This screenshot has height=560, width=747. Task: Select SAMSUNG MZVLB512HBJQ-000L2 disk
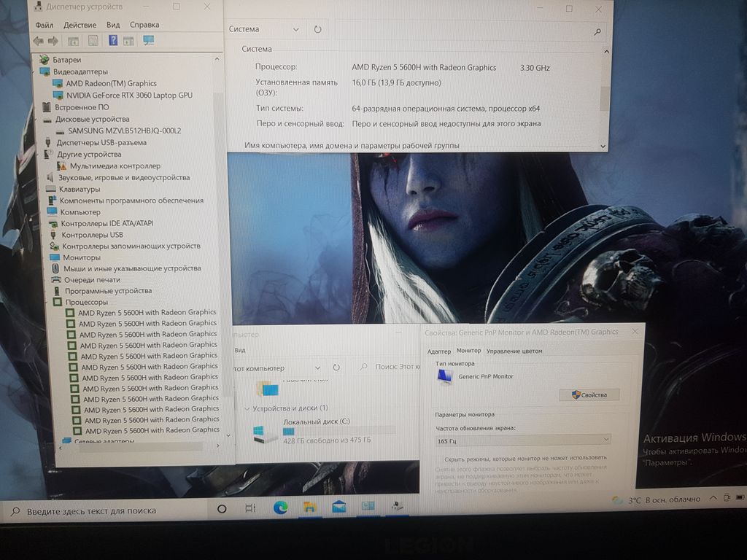pos(124,131)
